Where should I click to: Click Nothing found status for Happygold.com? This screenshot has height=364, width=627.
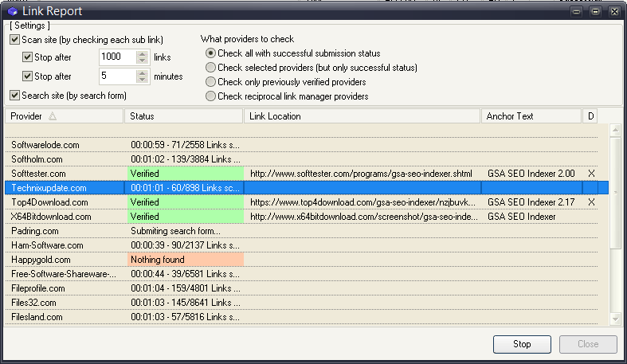(x=186, y=260)
